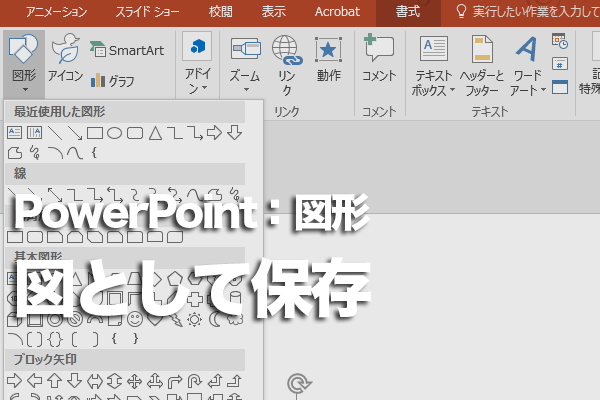Select the smiley face shape
Viewport: 600px width, 400px height.
(135, 319)
